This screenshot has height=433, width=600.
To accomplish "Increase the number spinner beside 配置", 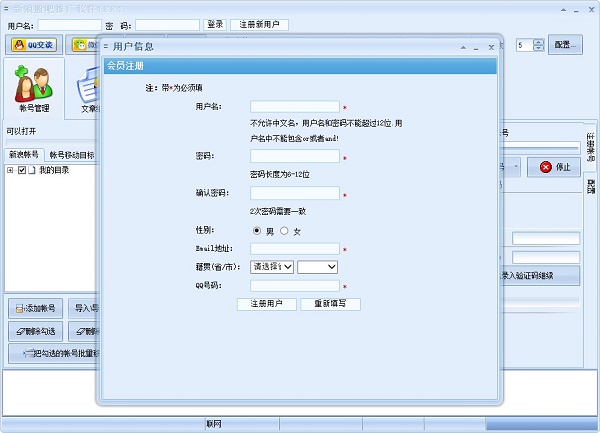I will click(539, 41).
